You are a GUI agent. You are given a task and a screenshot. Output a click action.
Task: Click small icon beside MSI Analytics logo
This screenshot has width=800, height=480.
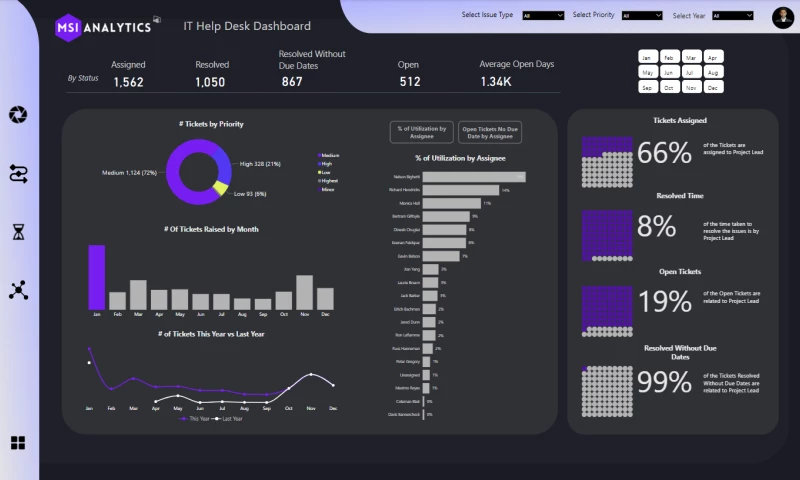click(157, 20)
